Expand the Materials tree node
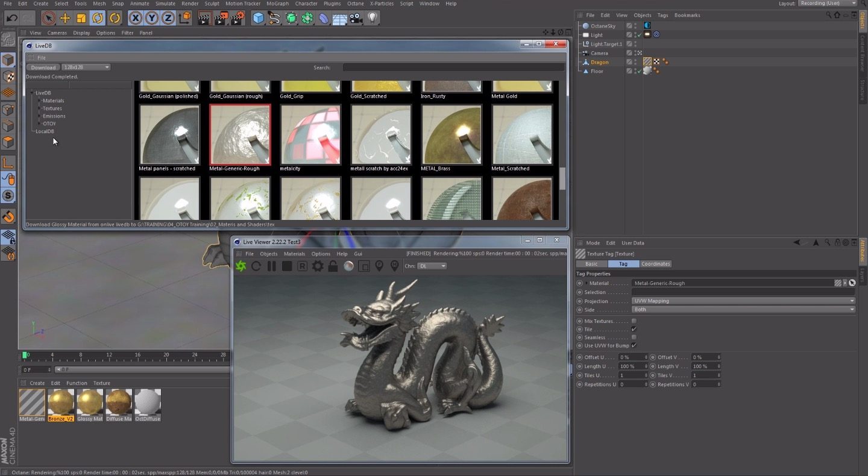 coord(40,101)
